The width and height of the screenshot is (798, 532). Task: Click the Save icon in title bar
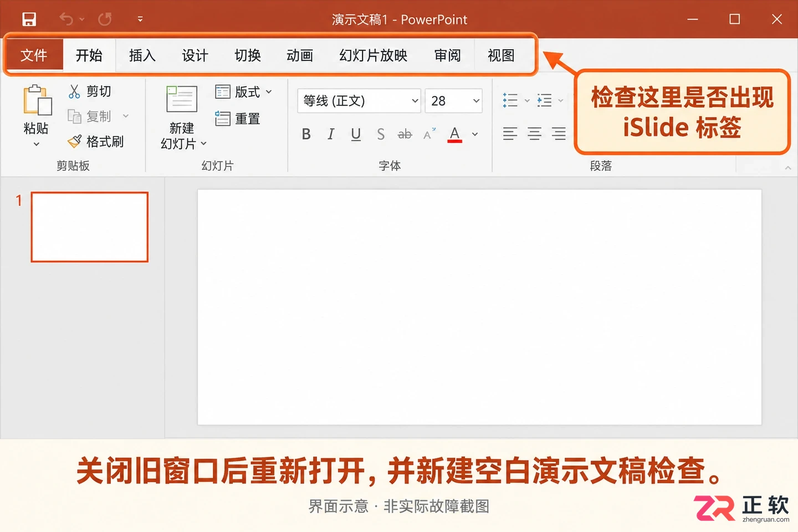(29, 19)
